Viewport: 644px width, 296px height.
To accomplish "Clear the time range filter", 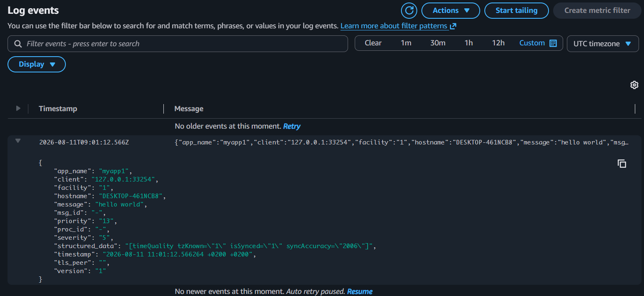I will 373,43.
